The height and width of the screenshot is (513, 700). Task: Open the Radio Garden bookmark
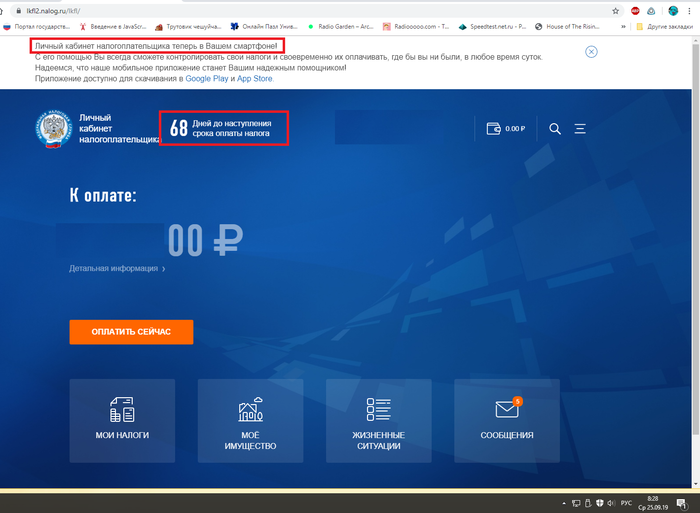click(x=341, y=27)
